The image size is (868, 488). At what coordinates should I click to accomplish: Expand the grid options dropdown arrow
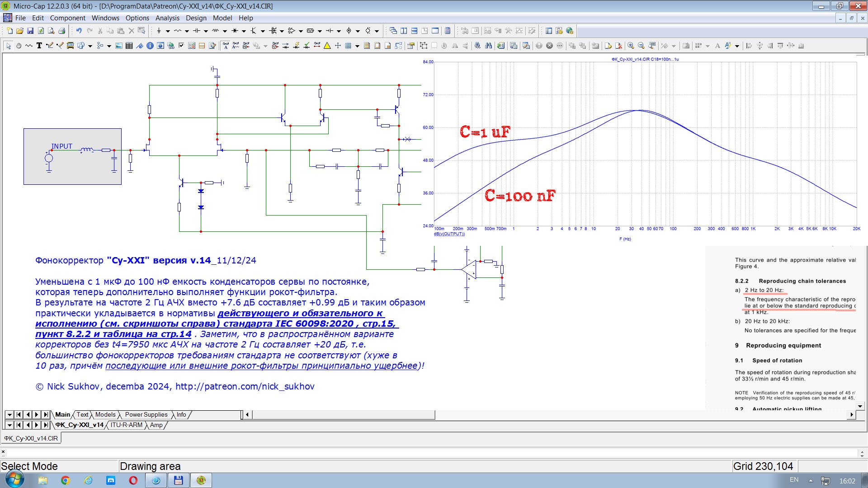coord(357,46)
